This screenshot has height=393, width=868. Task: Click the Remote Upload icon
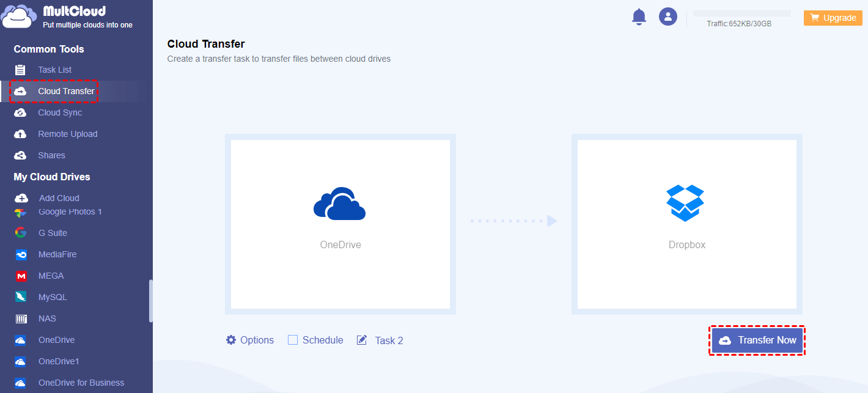tap(20, 134)
